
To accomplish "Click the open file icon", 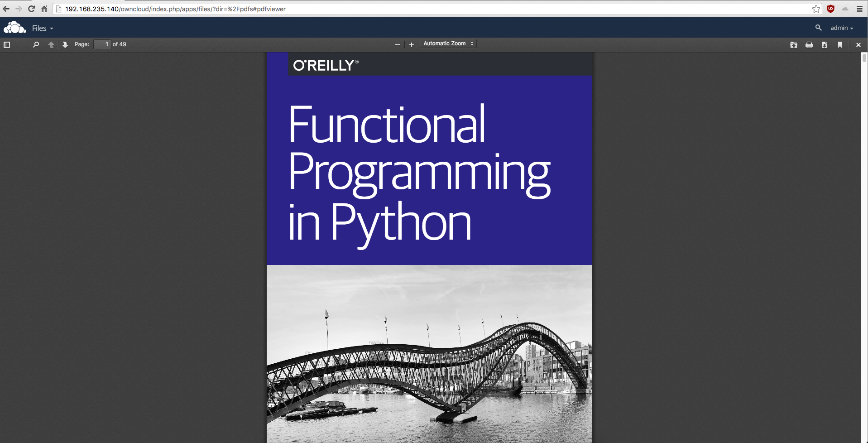I will pos(793,45).
